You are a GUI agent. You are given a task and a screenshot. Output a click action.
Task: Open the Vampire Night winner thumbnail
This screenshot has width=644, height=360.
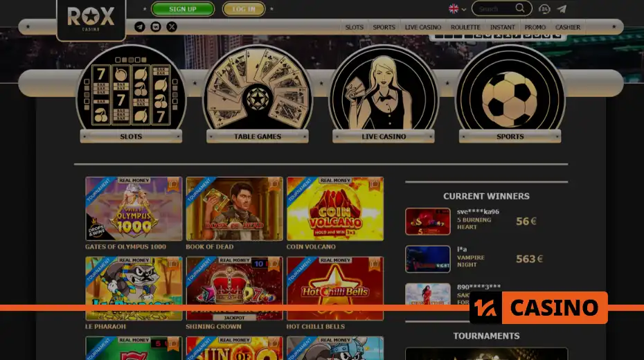pos(427,259)
